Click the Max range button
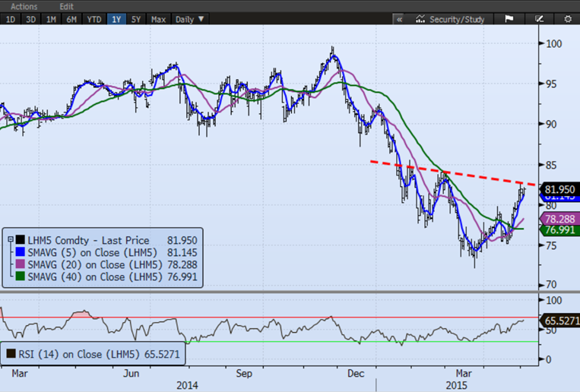This screenshot has height=392, width=580. coord(158,19)
